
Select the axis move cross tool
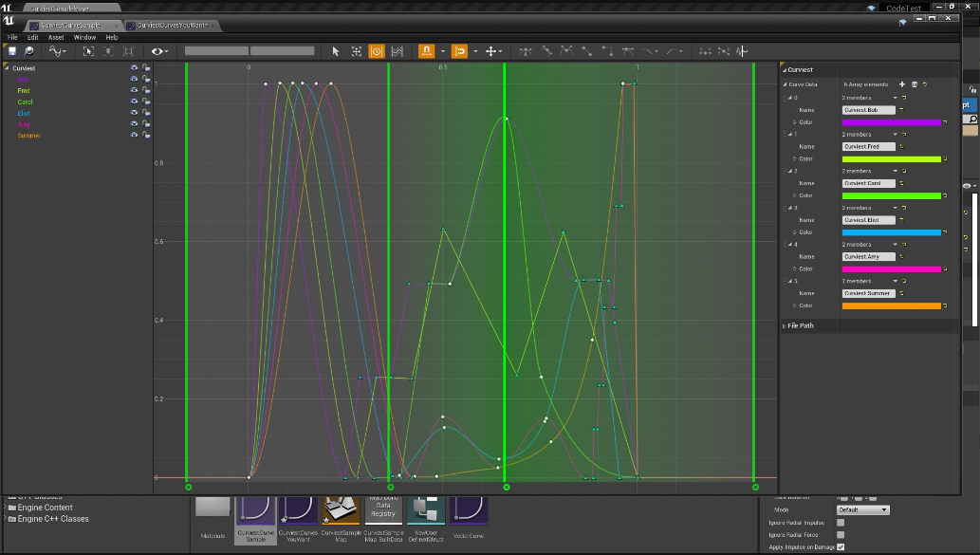(491, 51)
